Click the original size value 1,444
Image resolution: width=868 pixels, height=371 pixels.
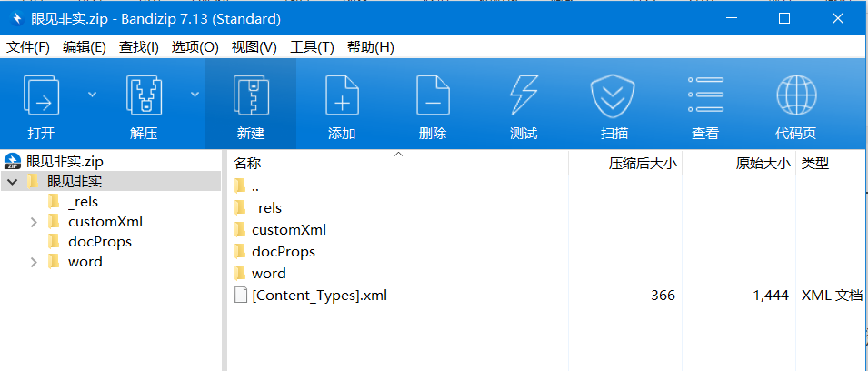[x=771, y=296]
